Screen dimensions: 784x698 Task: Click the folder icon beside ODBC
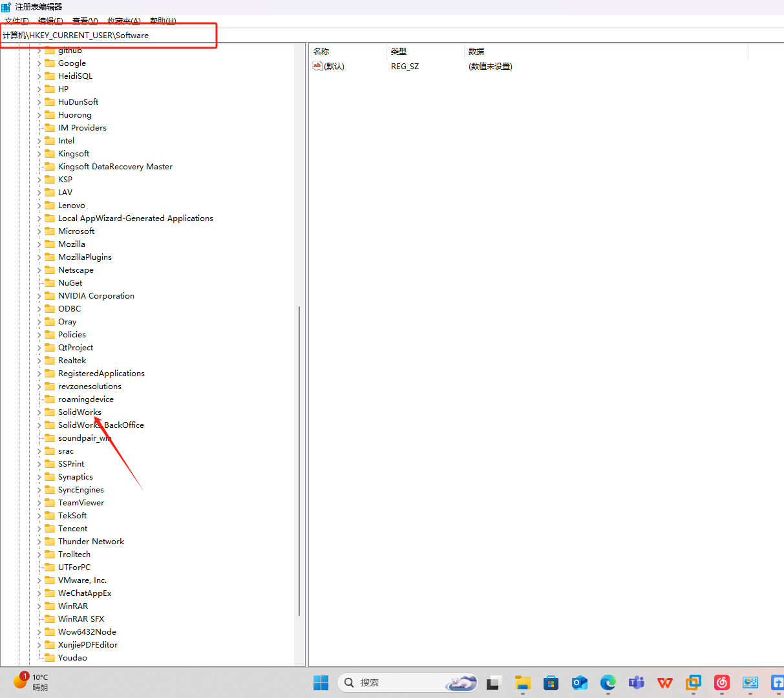coord(50,308)
